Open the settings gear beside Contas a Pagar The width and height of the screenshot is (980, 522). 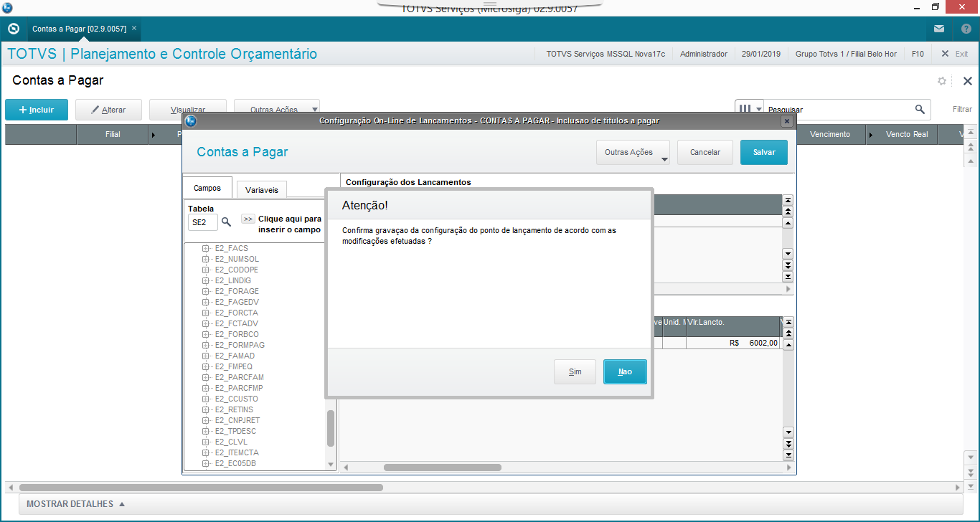(x=942, y=81)
